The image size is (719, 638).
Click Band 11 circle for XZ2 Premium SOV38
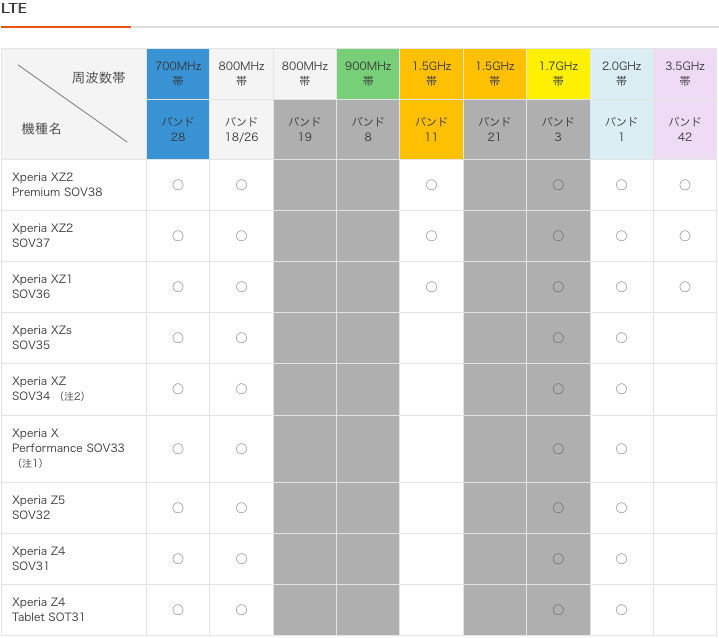click(431, 184)
